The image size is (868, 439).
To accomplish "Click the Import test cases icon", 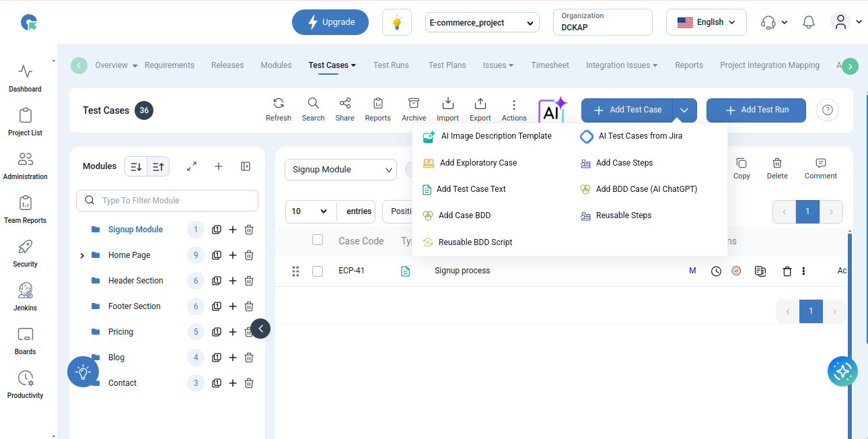I will tap(447, 110).
